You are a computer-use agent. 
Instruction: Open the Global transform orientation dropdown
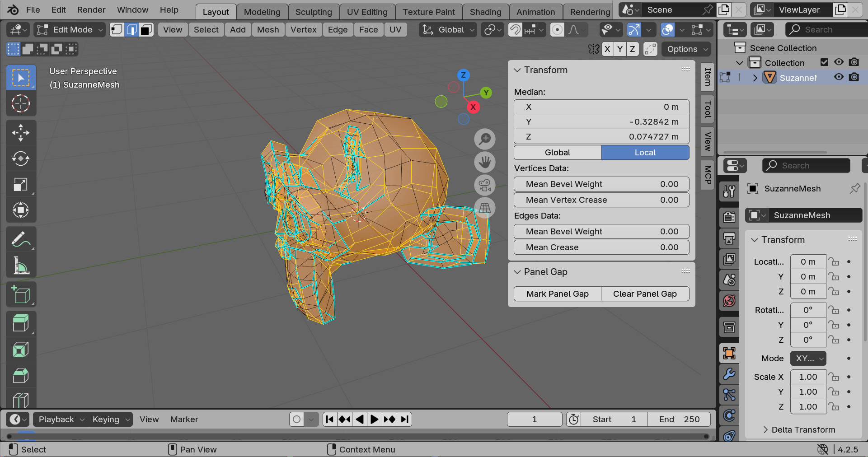pos(447,30)
